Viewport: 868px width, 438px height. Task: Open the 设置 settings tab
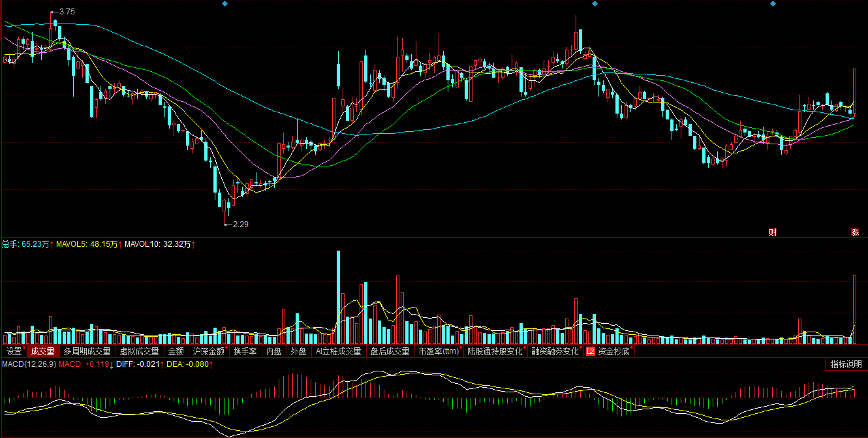14,351
